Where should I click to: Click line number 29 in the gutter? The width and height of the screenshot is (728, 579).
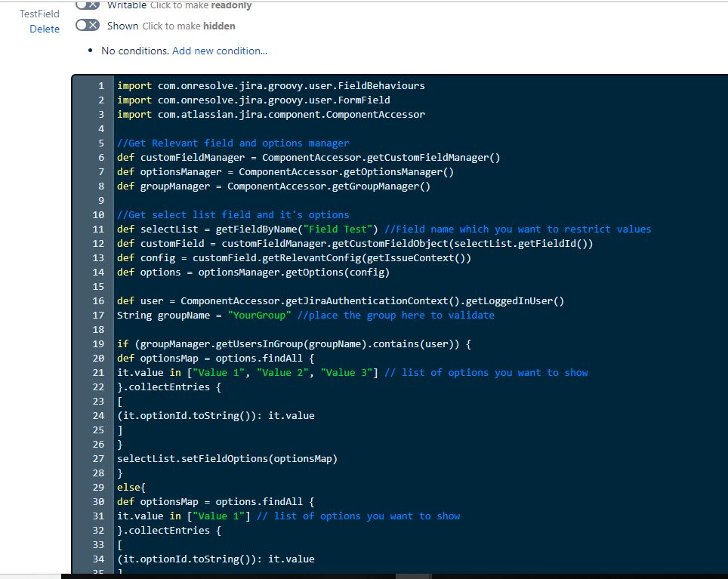[98, 488]
